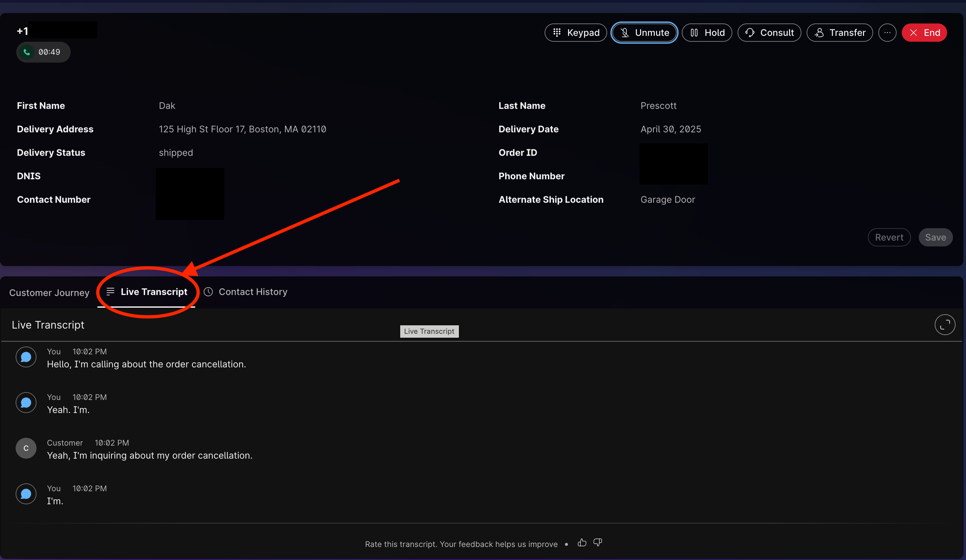The width and height of the screenshot is (966, 560).
Task: Expand the Live Transcript panel fullscreen
Action: tap(944, 325)
